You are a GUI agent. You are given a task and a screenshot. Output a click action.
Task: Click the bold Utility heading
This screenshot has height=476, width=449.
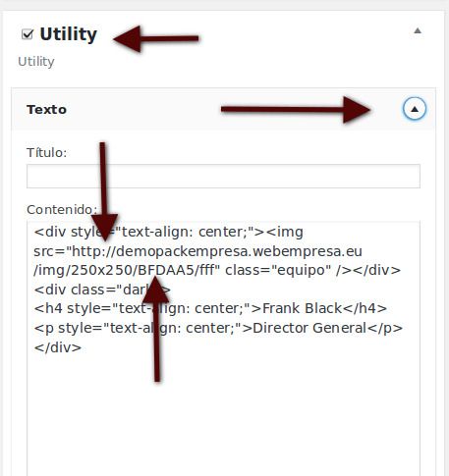69,34
